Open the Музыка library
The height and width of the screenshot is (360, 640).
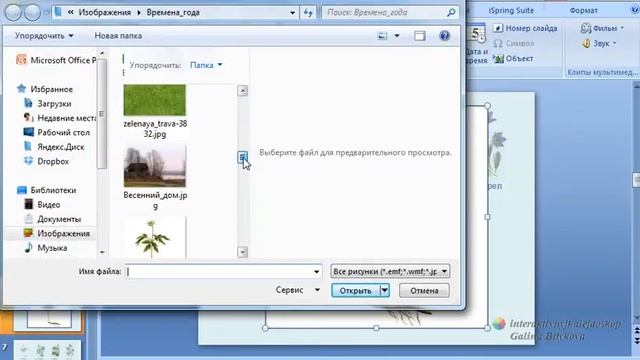point(45,248)
